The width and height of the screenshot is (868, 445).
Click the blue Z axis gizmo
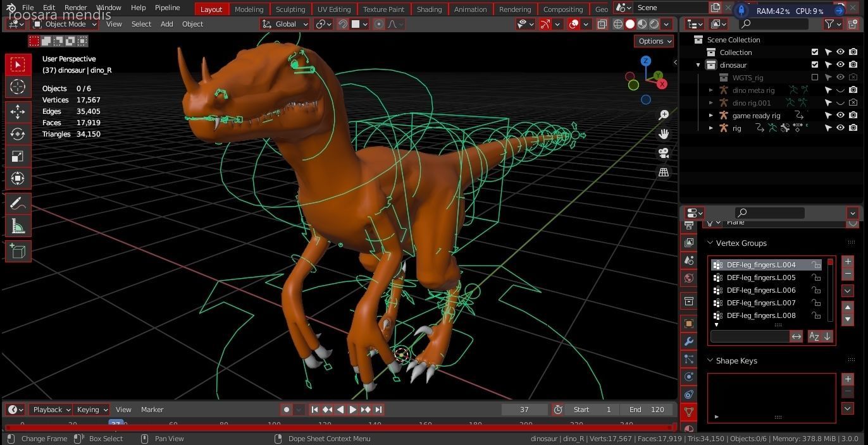645,61
